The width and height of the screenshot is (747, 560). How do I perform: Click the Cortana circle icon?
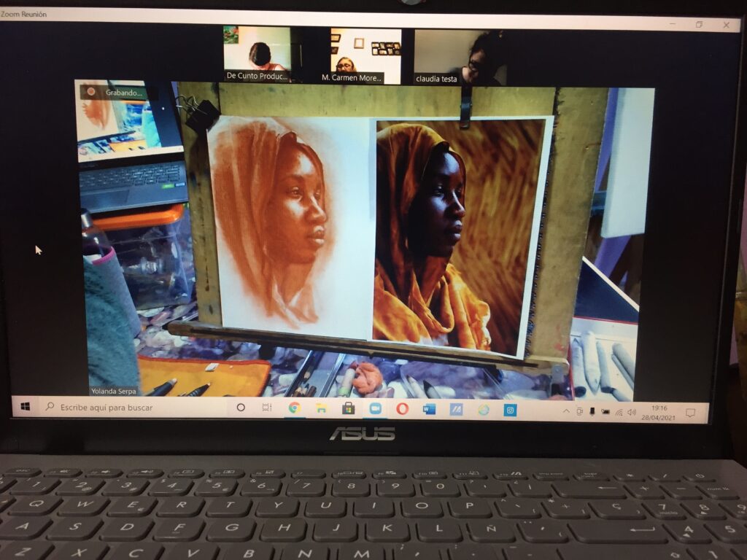(241, 408)
